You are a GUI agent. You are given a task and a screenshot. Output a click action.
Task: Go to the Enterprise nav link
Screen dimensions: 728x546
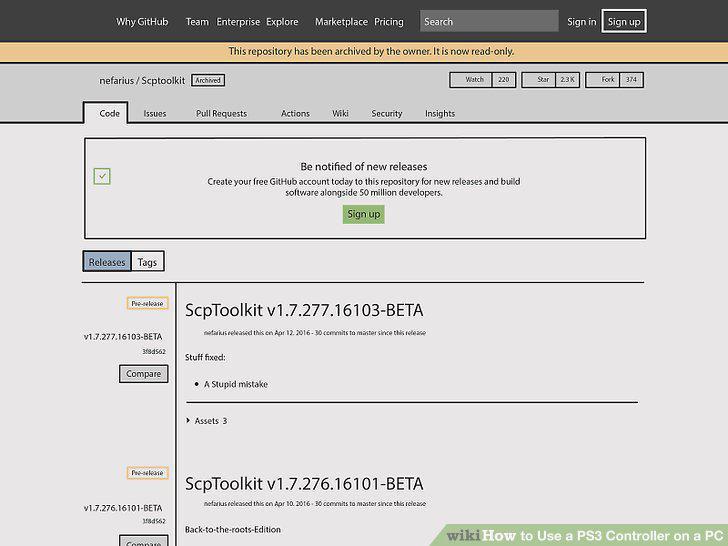point(238,22)
